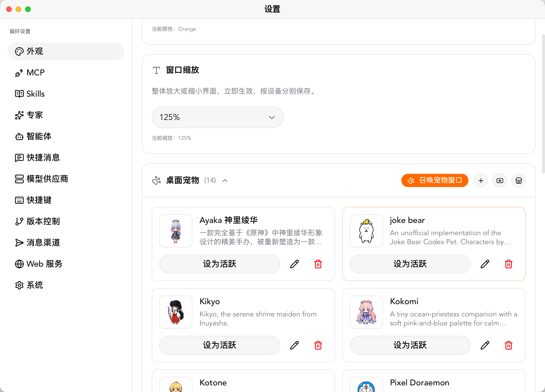Click the Kotone pet name

click(x=213, y=382)
